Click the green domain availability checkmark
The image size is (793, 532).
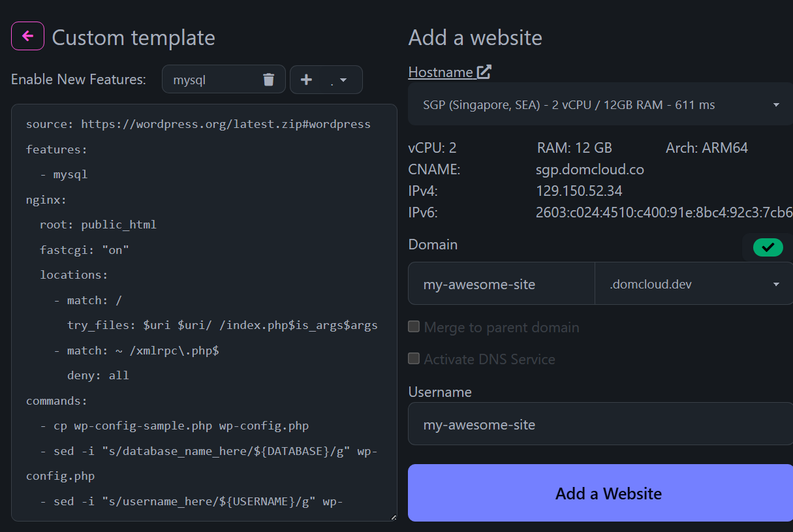(x=768, y=247)
